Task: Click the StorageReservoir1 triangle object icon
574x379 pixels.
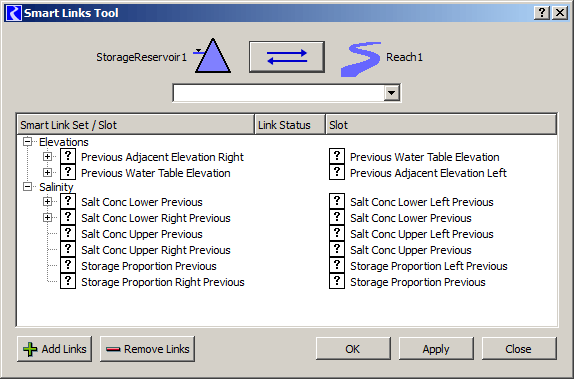Action: pos(212,56)
